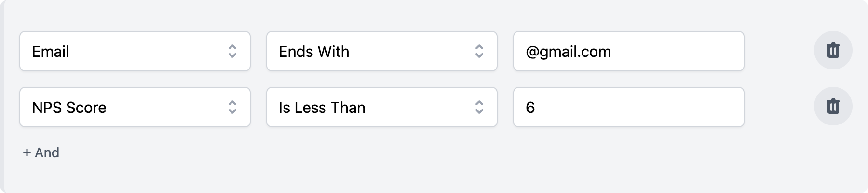The height and width of the screenshot is (193, 868).
Task: Remove the NPS Score condition via trash icon
Action: tap(833, 107)
